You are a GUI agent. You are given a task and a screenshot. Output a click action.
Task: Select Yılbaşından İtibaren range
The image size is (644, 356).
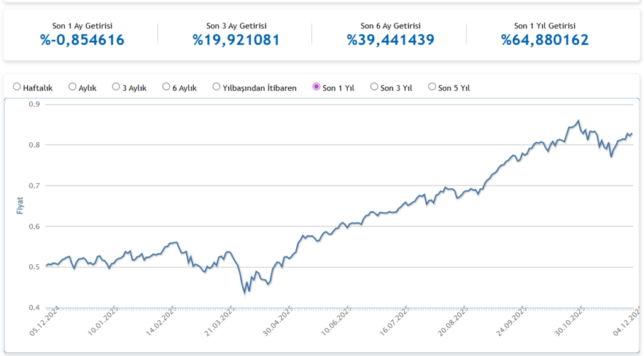point(216,87)
